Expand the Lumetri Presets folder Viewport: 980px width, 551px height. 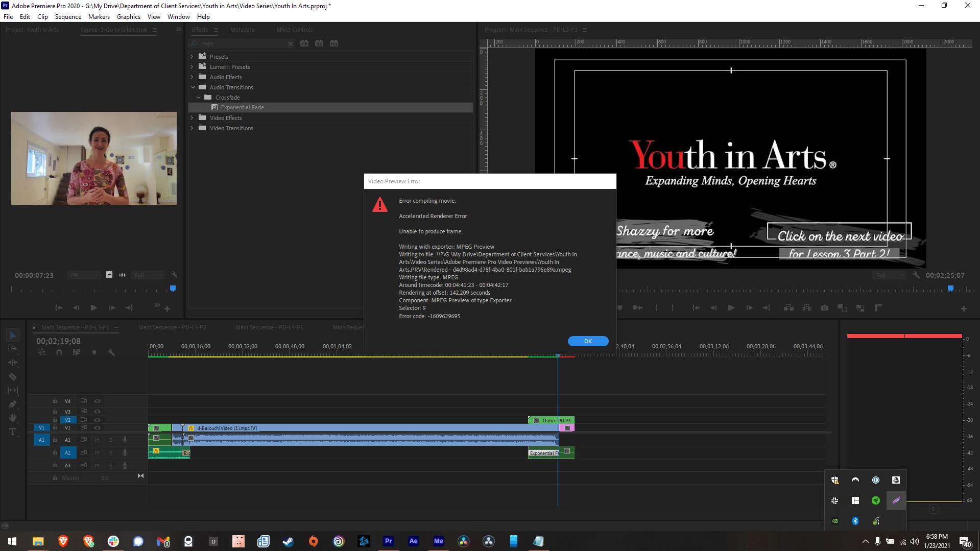192,67
